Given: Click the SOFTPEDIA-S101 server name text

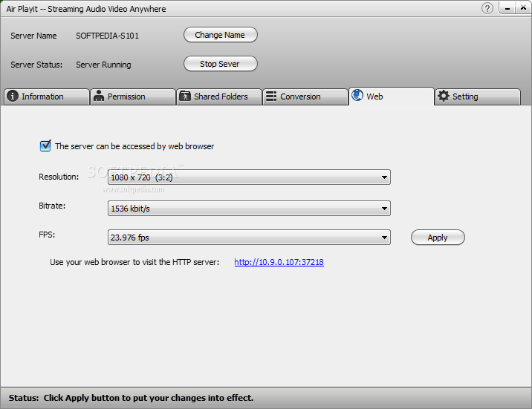Looking at the screenshot, I should [x=107, y=36].
